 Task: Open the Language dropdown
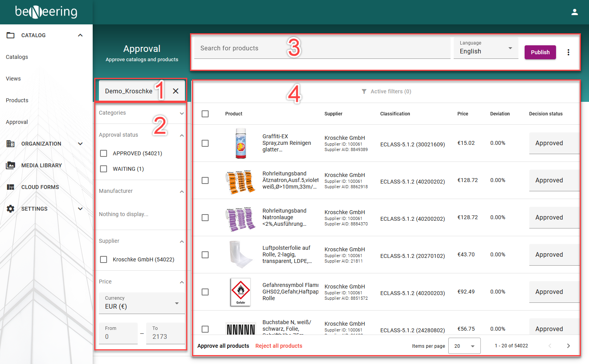click(486, 48)
